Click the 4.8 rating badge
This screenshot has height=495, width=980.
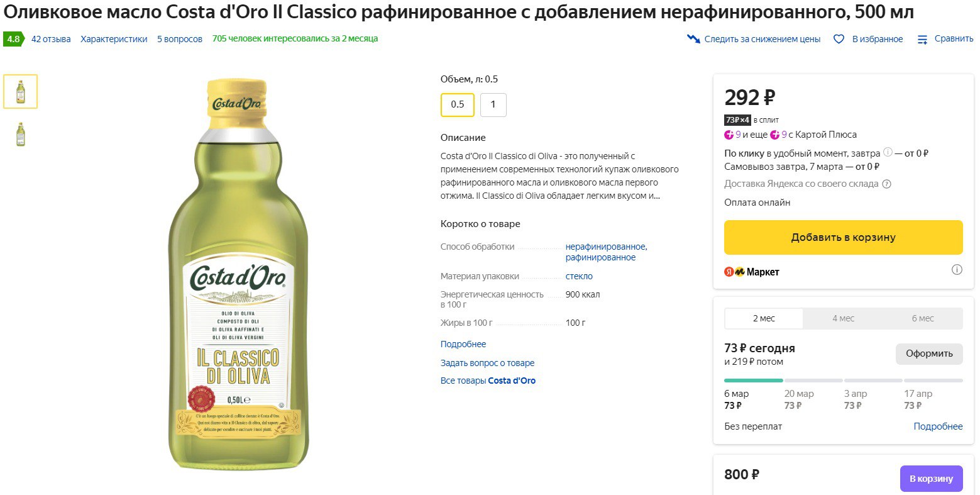(13, 39)
